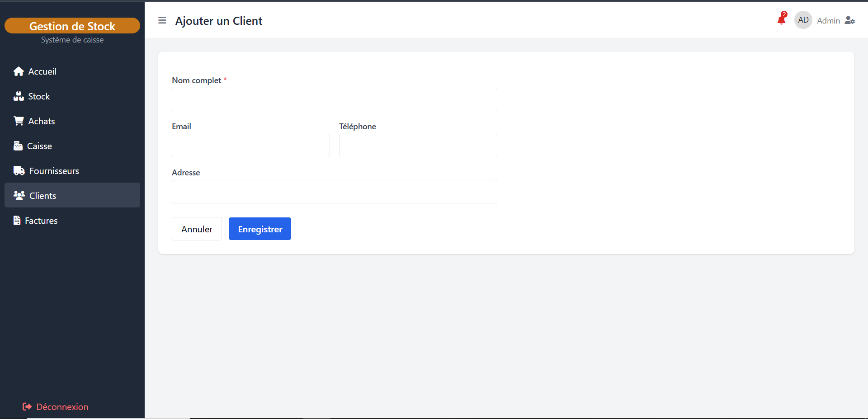Click the AD avatar circle
The height and width of the screenshot is (419, 868).
click(x=803, y=20)
